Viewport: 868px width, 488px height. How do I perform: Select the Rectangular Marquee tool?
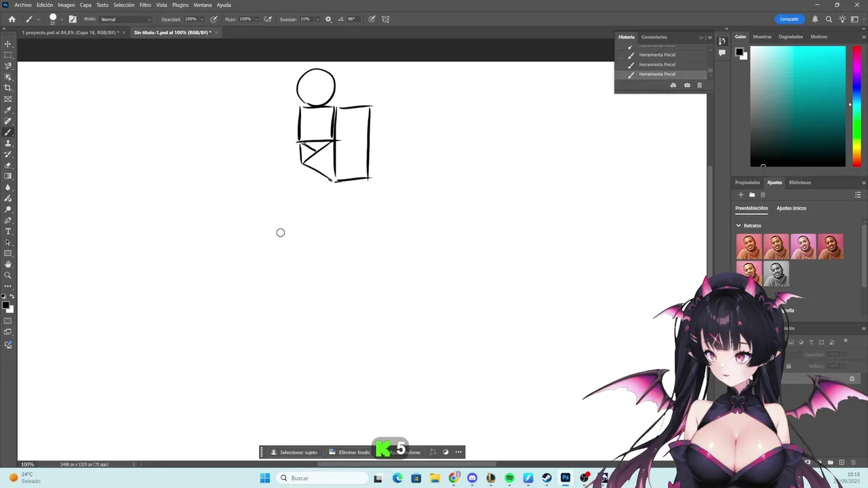point(8,55)
